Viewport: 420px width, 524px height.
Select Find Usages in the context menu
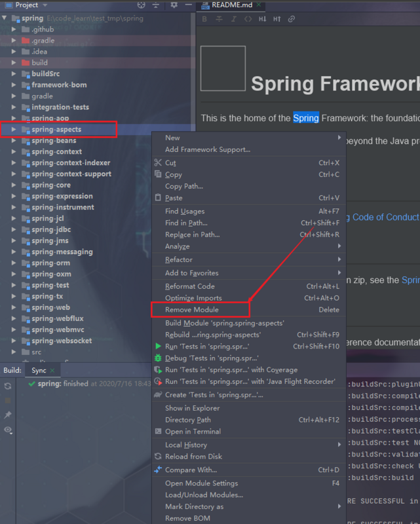[249, 211]
